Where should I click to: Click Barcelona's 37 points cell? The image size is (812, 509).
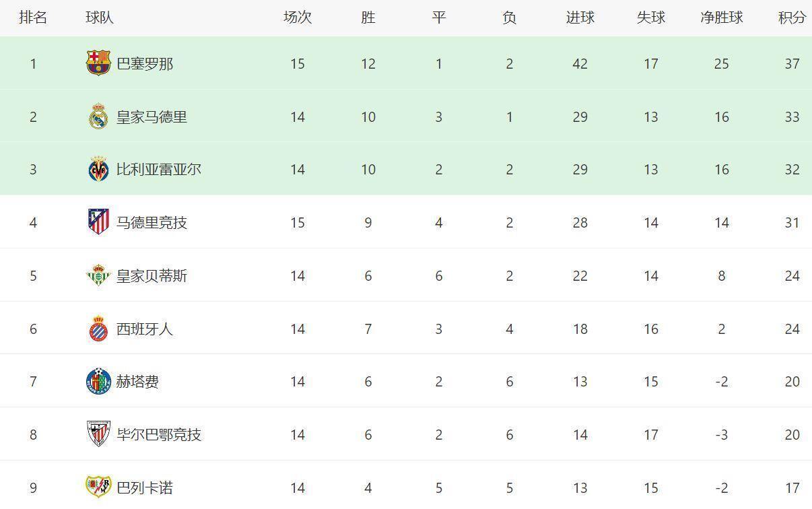[x=792, y=64]
